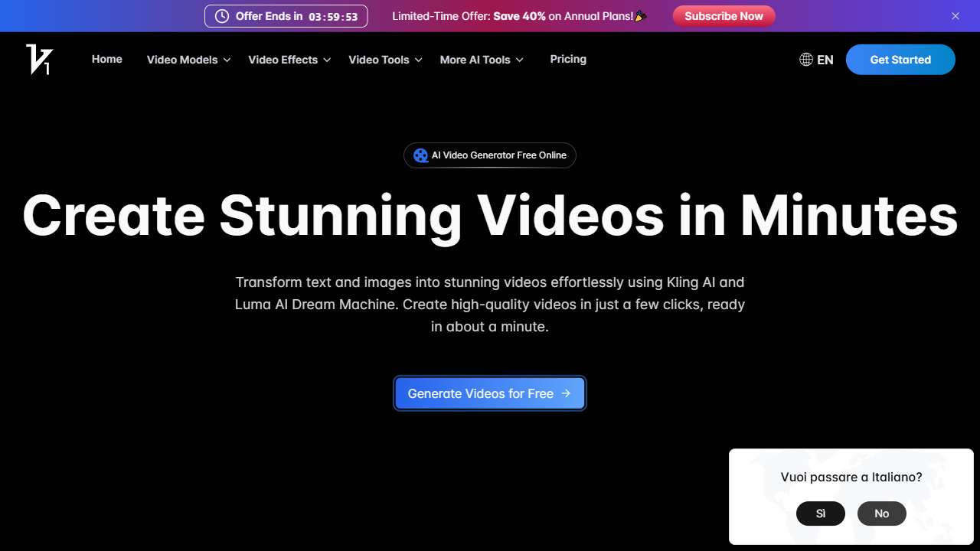Open the More AI Tools dropdown
Viewport: 980px width, 551px height.
tap(475, 59)
